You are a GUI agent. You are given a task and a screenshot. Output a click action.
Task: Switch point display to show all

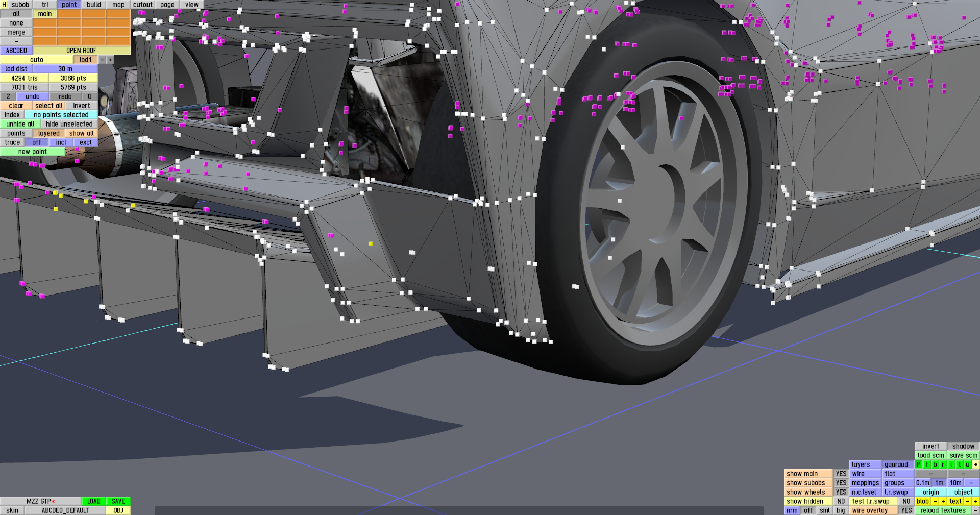[x=82, y=133]
